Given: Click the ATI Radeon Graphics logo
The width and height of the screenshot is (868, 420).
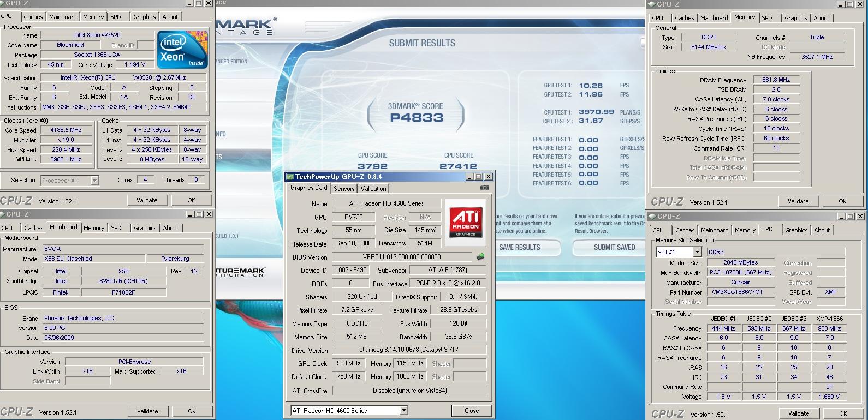Looking at the screenshot, I should click(466, 221).
